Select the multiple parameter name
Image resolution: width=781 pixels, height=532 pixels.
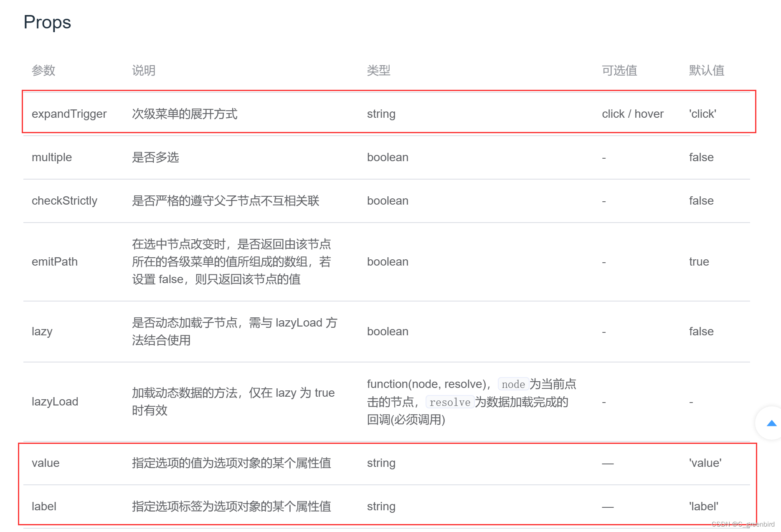52,157
